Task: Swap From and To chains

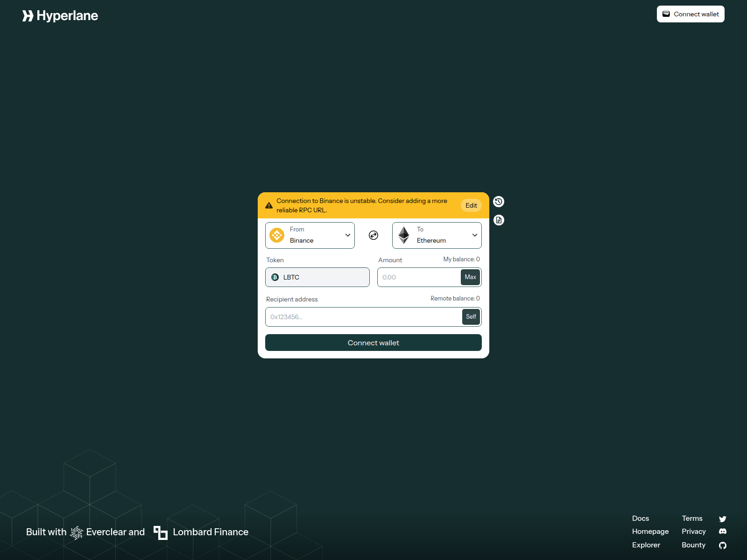Action: [373, 235]
